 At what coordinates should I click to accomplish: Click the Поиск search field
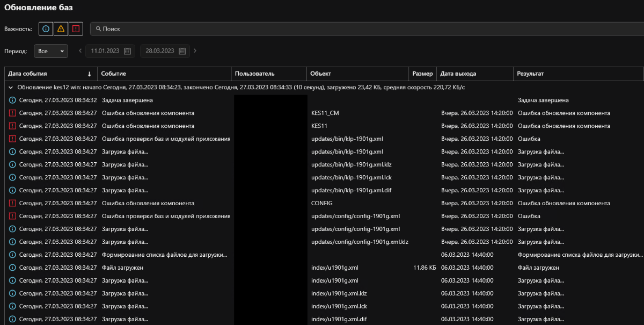click(x=365, y=28)
